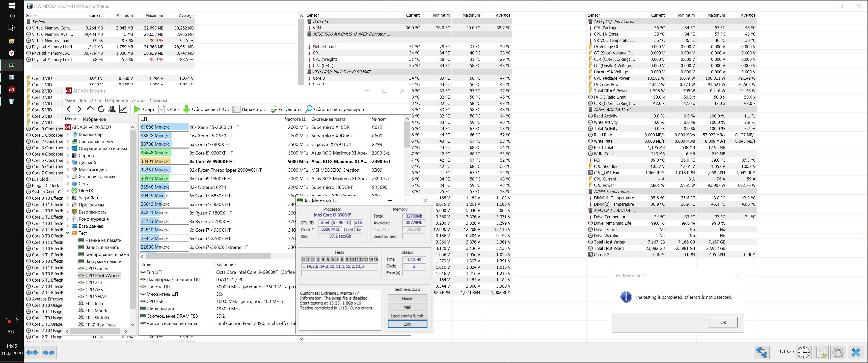
Task: Click HWiNFO reset clock icon
Action: point(804,352)
